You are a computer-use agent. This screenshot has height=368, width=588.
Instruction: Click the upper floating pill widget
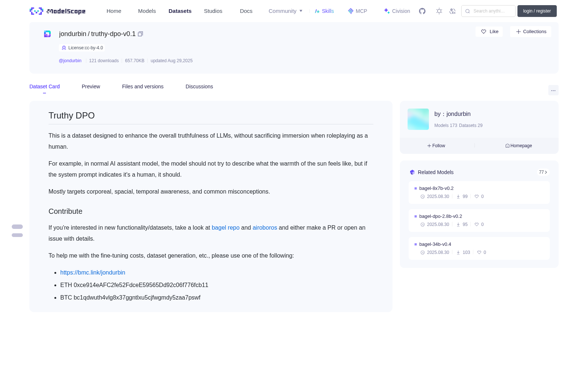tap(17, 227)
